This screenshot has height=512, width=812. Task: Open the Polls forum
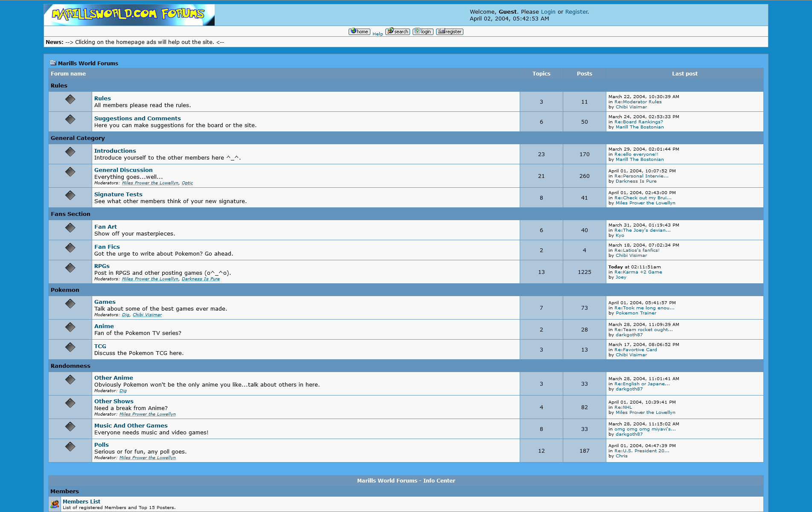102,445
